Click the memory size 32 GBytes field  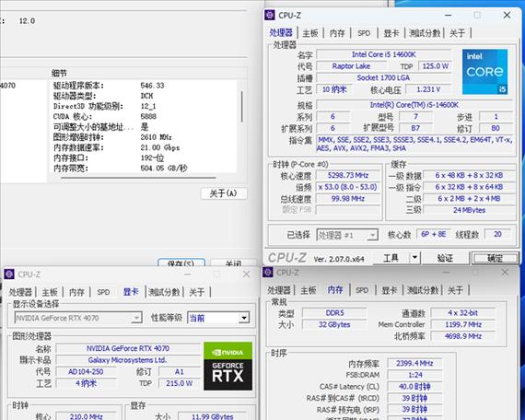tap(335, 324)
